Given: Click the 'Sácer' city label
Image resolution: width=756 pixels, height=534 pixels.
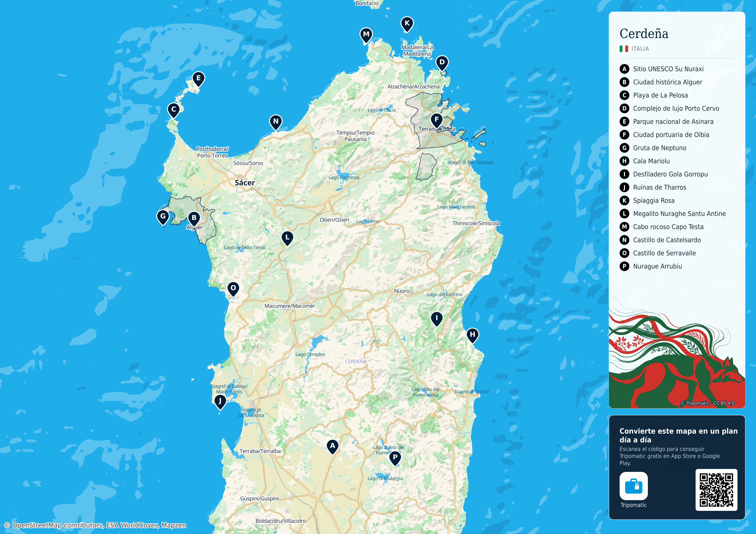Looking at the screenshot, I should point(245,182).
